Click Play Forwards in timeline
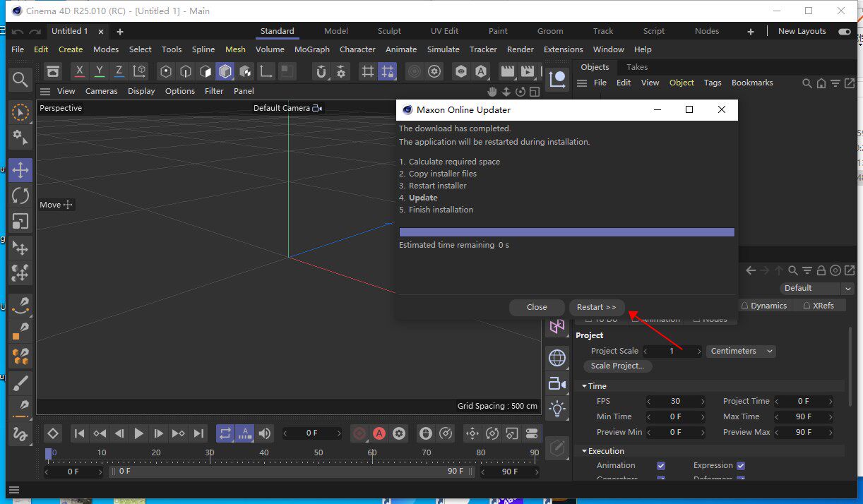863x504 pixels. (139, 433)
